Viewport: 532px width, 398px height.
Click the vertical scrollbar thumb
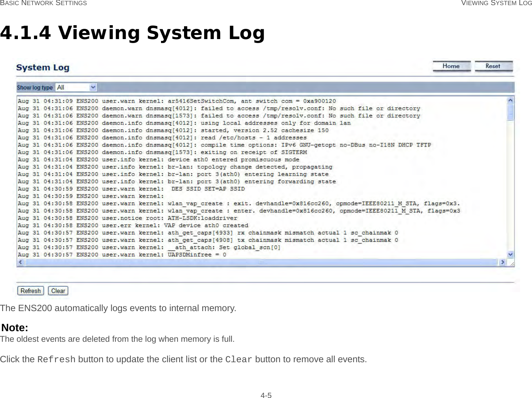click(x=510, y=112)
